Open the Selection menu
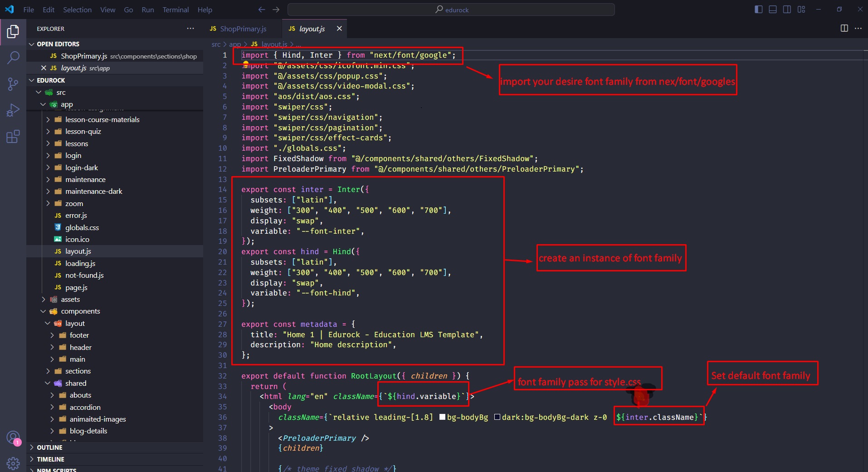Screen dimensions: 868x472 [x=77, y=10]
